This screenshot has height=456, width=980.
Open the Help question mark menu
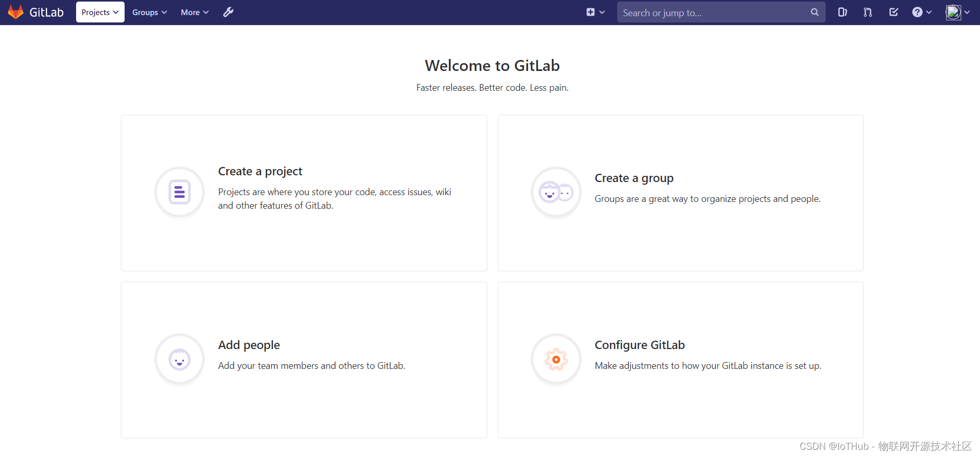pos(922,12)
